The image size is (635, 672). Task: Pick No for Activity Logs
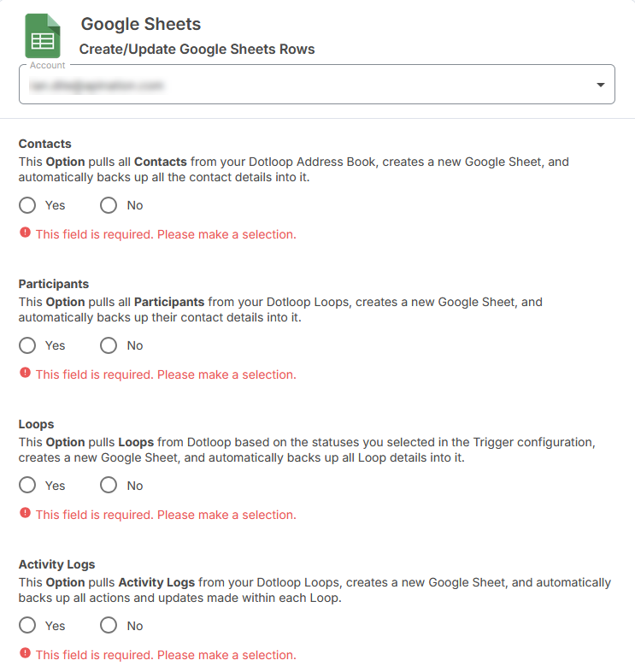(109, 626)
